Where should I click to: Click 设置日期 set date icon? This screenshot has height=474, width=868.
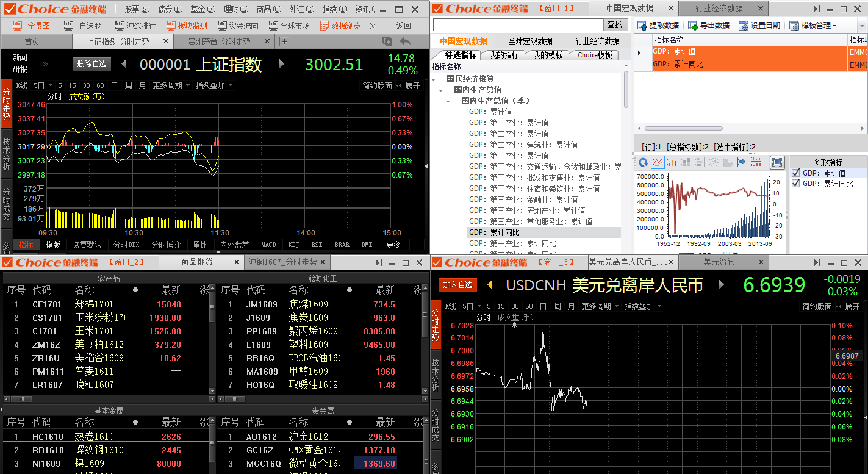[759, 26]
